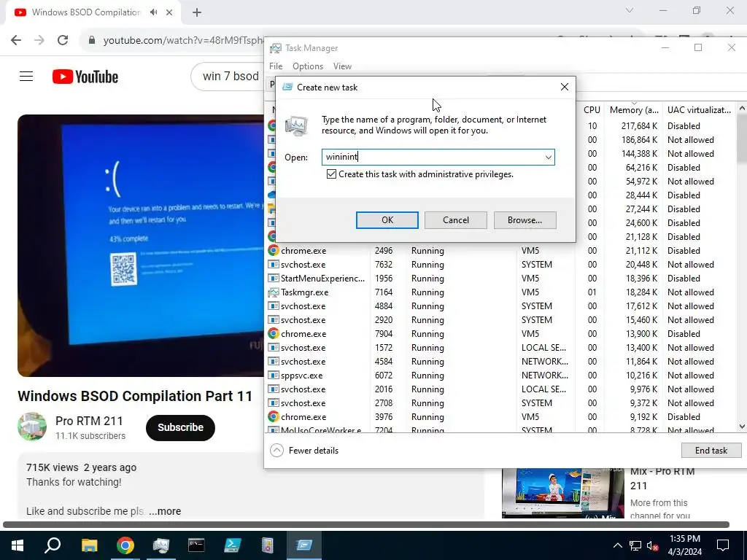Select the StartMenuExperienc... process row
This screenshot has width=747, height=560.
pyautogui.click(x=500, y=279)
